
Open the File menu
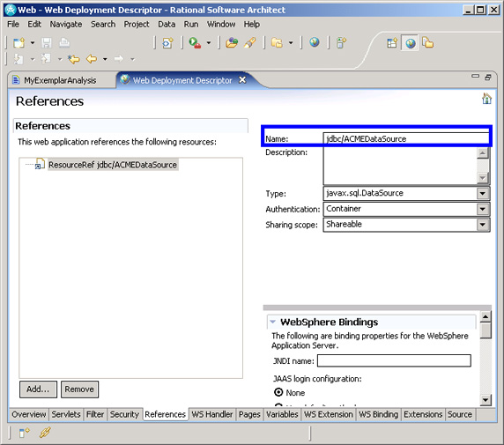click(13, 24)
